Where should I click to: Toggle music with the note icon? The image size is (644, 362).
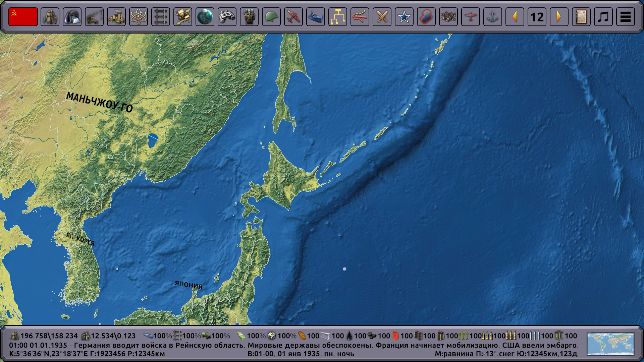(x=603, y=17)
